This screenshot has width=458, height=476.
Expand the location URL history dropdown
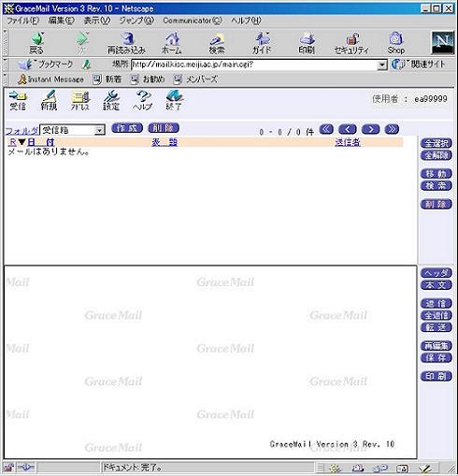382,65
